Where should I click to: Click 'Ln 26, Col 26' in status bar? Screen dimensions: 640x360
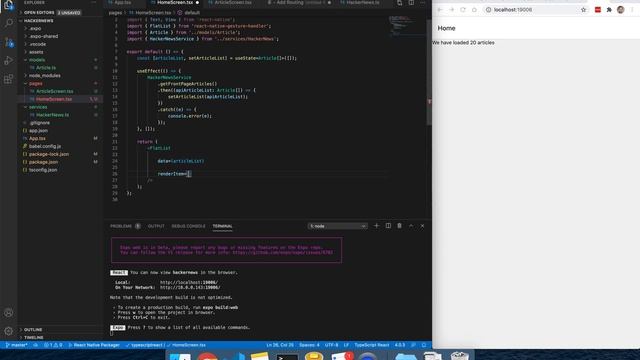pos(280,345)
